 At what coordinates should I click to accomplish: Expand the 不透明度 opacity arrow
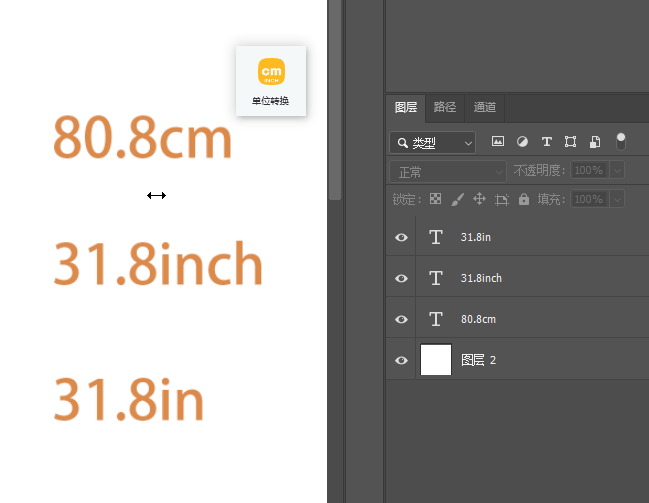click(617, 170)
